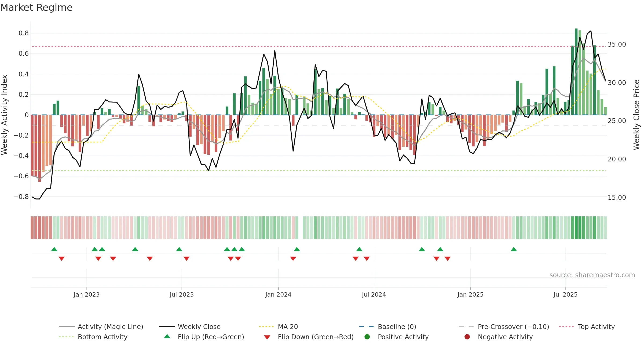Click the 35.00 price axis label
The image size is (644, 362).
click(617, 44)
